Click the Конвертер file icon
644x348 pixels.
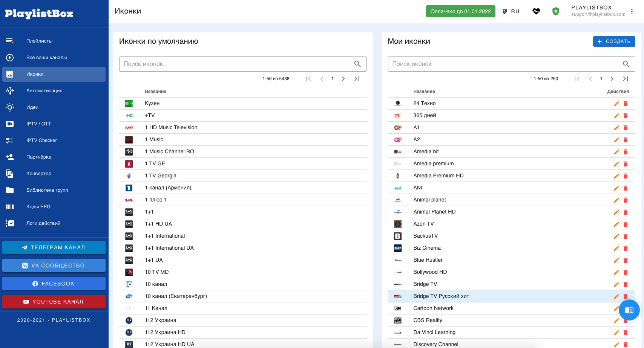[x=10, y=174]
